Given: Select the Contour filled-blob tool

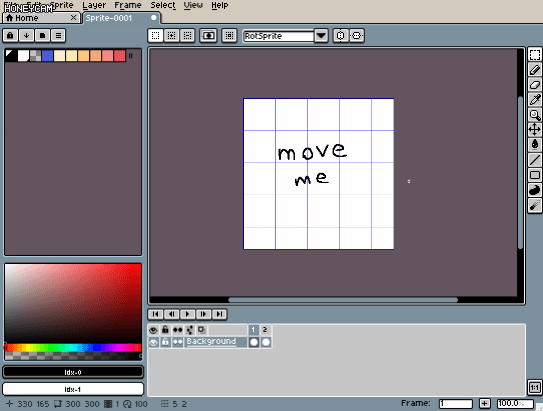Looking at the screenshot, I should (535, 190).
